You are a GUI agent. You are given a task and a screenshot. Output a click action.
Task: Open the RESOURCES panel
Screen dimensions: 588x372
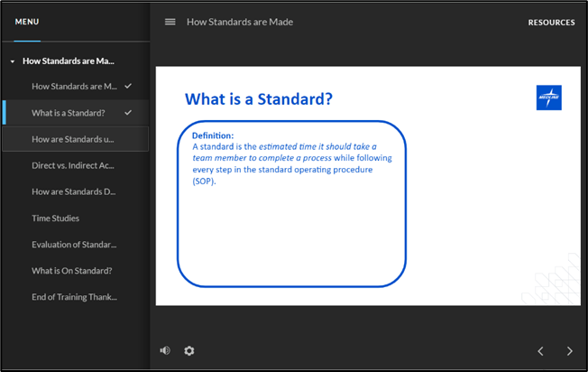pyautogui.click(x=551, y=23)
